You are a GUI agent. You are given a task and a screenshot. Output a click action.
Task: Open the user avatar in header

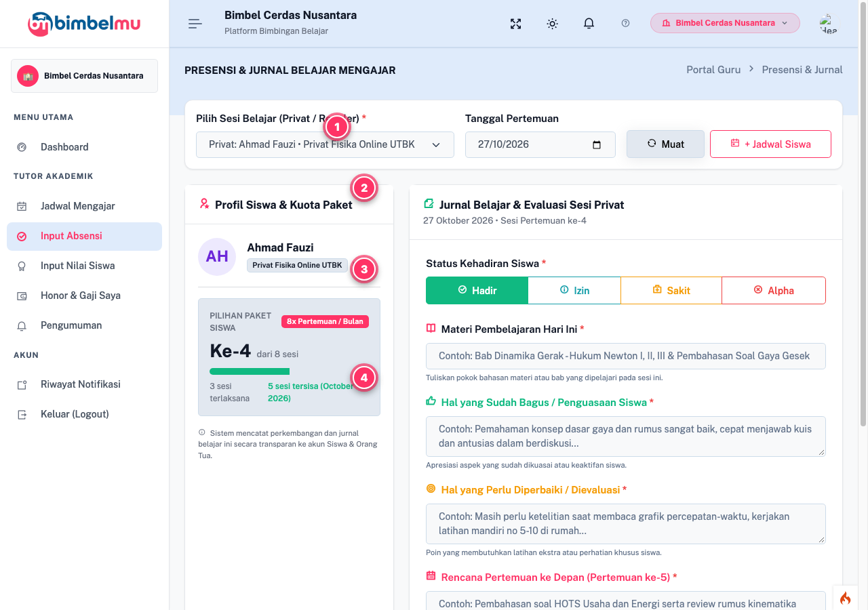point(828,24)
